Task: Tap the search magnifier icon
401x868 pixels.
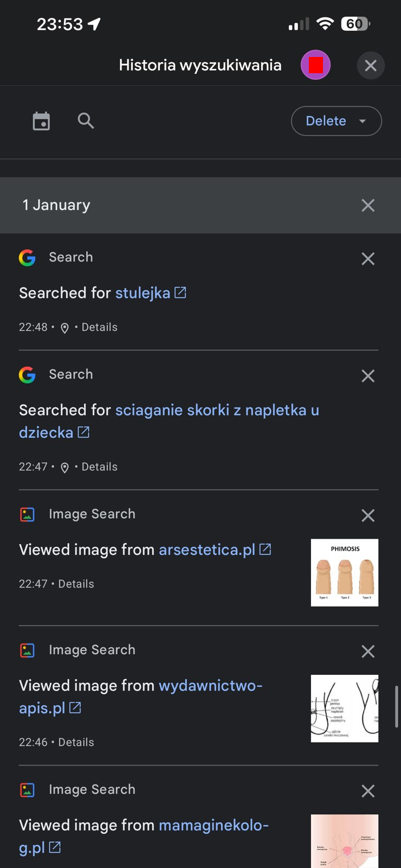Action: pos(86,121)
